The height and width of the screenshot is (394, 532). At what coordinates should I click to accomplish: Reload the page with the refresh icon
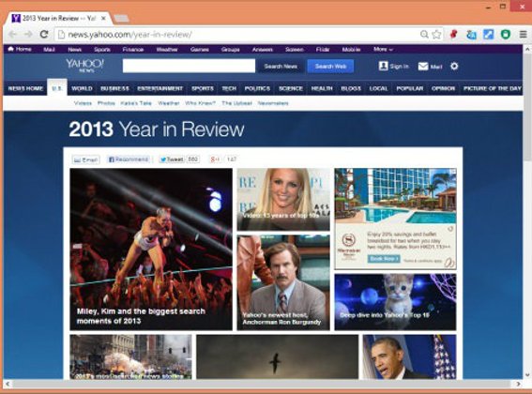coord(44,35)
